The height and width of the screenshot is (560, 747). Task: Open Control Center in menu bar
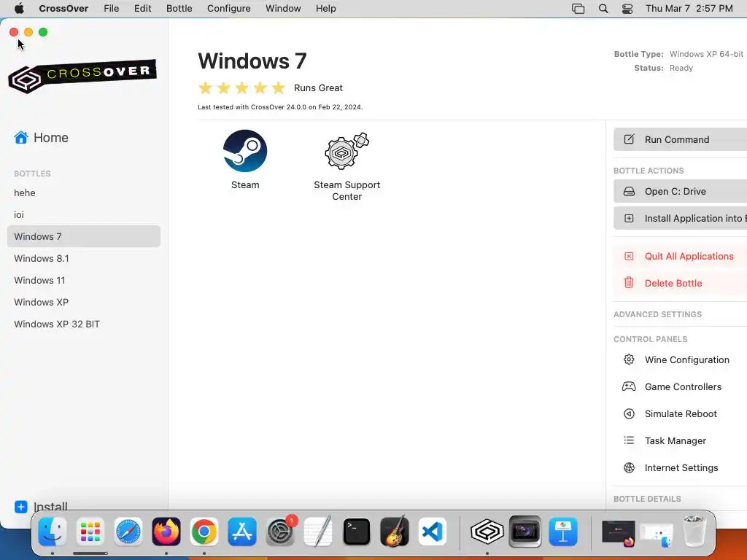pyautogui.click(x=627, y=9)
